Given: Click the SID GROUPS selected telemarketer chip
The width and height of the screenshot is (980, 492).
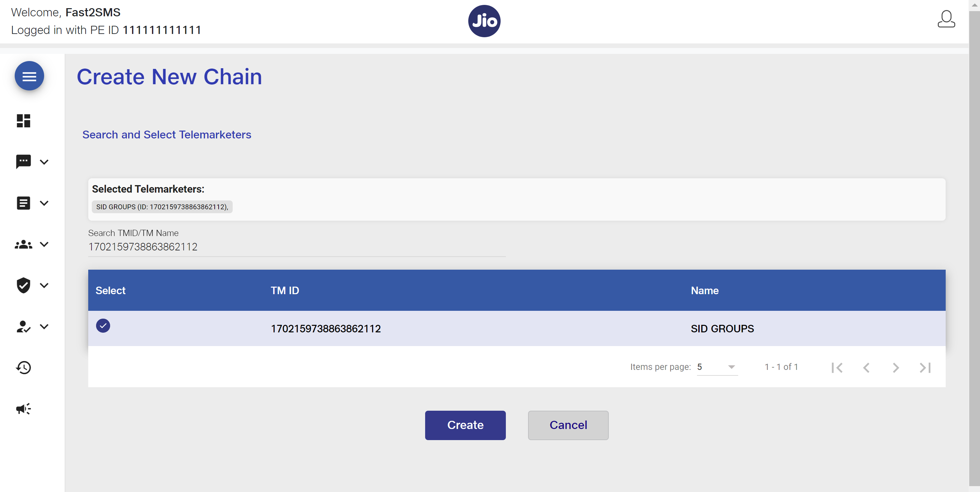Looking at the screenshot, I should point(162,207).
